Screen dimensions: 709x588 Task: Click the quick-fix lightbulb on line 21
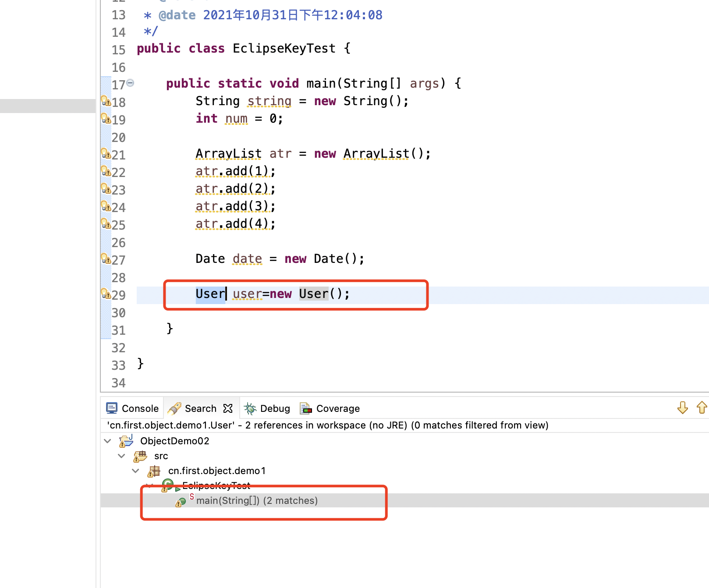[106, 154]
